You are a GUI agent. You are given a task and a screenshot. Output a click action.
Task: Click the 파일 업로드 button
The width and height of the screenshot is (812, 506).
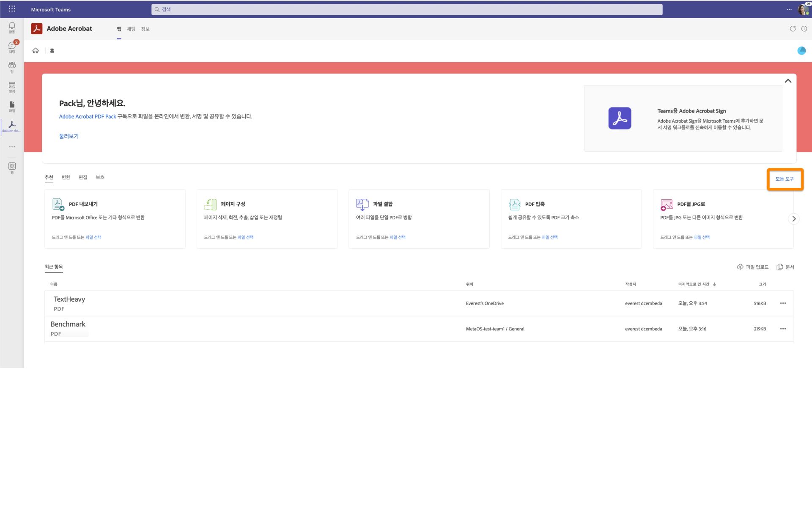click(752, 267)
